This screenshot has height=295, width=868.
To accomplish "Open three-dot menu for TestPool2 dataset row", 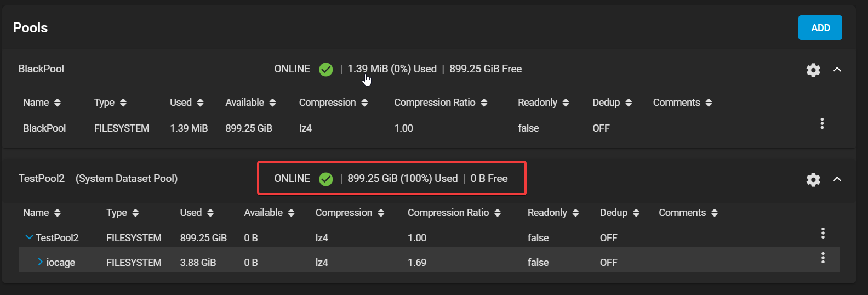I will pyautogui.click(x=823, y=233).
